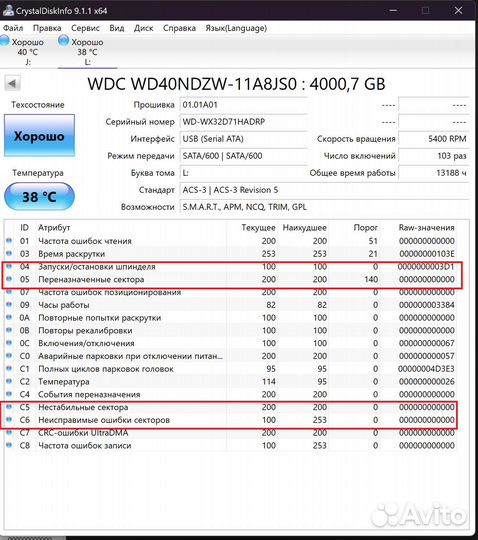Image resolution: width=478 pixels, height=540 pixels.
Task: Close the CrystalDiskInfo window
Action: [458, 10]
